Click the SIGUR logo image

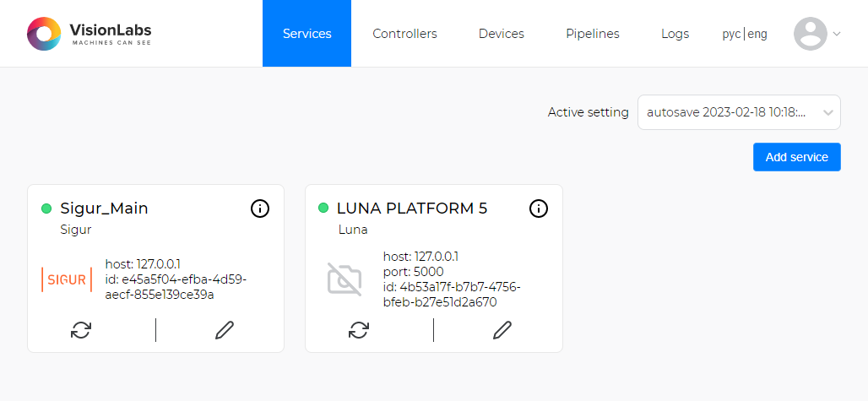point(67,279)
